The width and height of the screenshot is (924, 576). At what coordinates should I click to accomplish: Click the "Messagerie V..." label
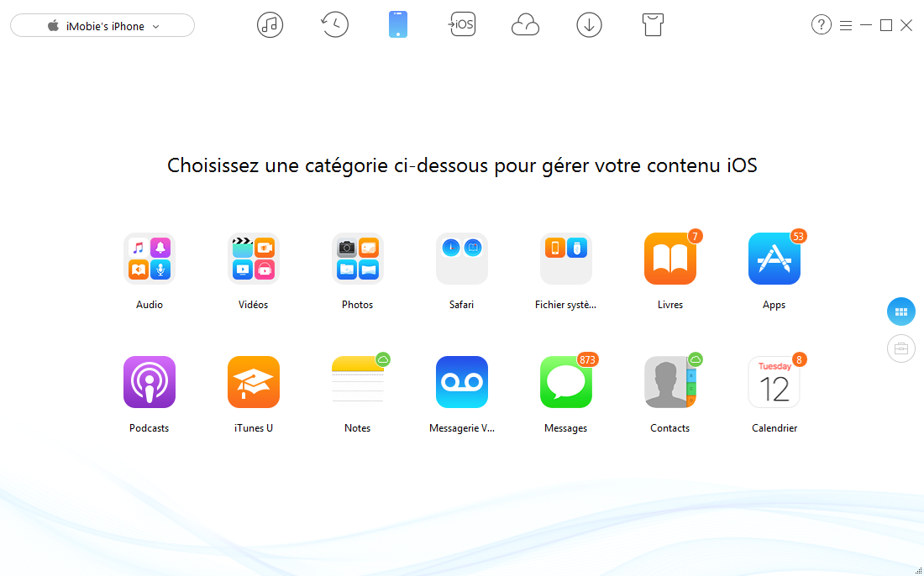click(462, 428)
